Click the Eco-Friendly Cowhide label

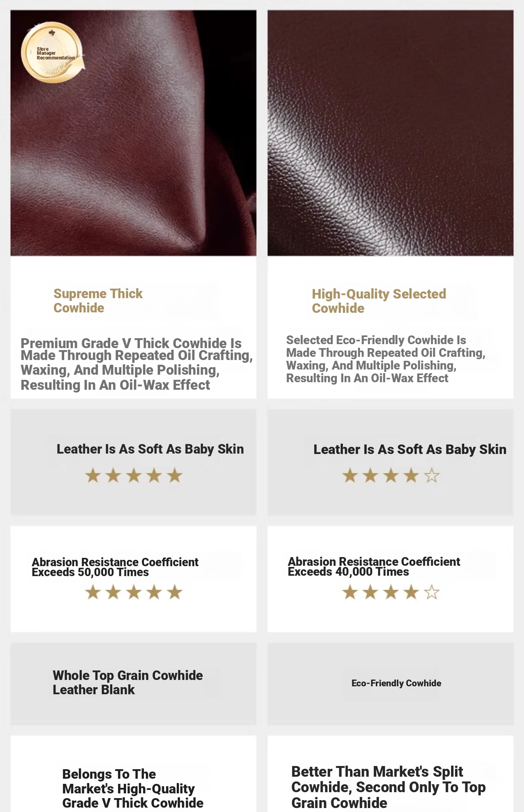(396, 683)
